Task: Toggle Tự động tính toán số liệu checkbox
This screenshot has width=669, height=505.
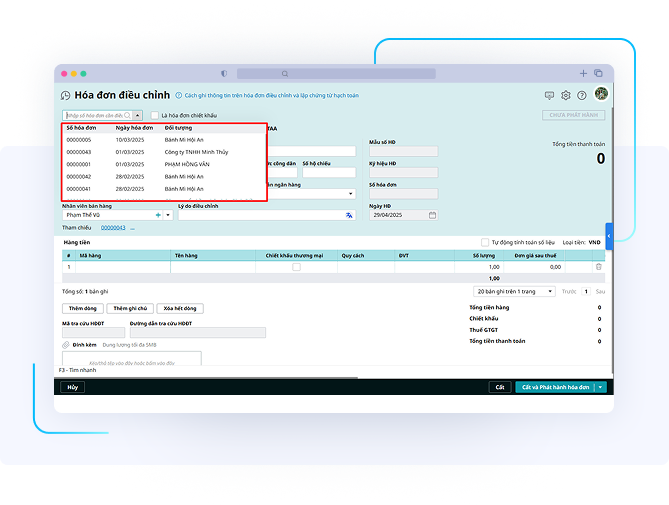Action: click(x=485, y=242)
